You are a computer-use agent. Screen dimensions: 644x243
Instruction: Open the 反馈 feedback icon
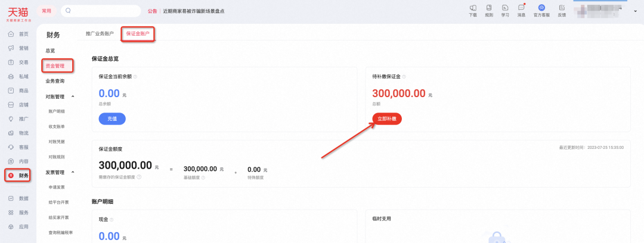(x=562, y=10)
